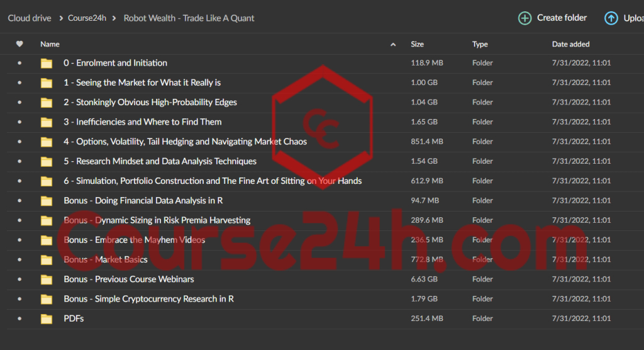Click the 94.7 MB size value
The height and width of the screenshot is (350, 644).
(425, 201)
